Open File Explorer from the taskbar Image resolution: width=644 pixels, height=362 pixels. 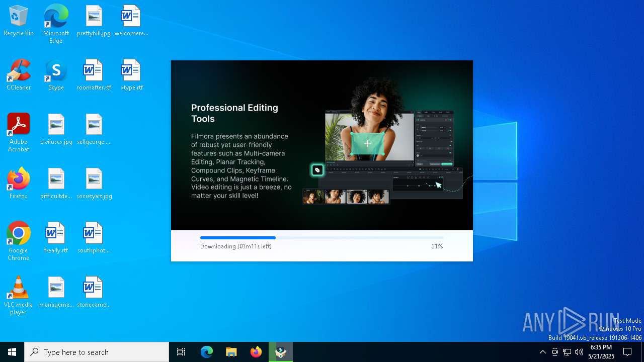(231, 352)
